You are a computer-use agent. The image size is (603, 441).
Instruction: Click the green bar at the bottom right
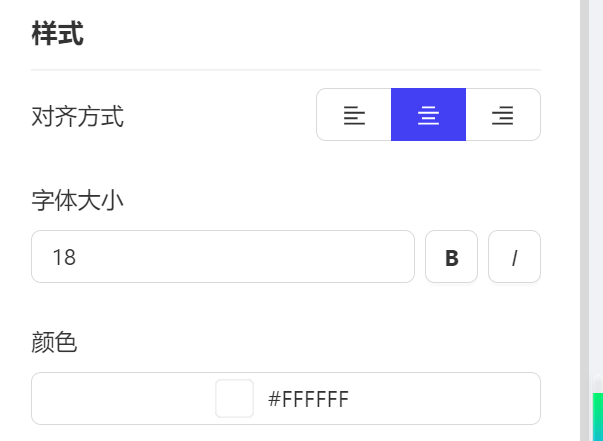(x=598, y=417)
